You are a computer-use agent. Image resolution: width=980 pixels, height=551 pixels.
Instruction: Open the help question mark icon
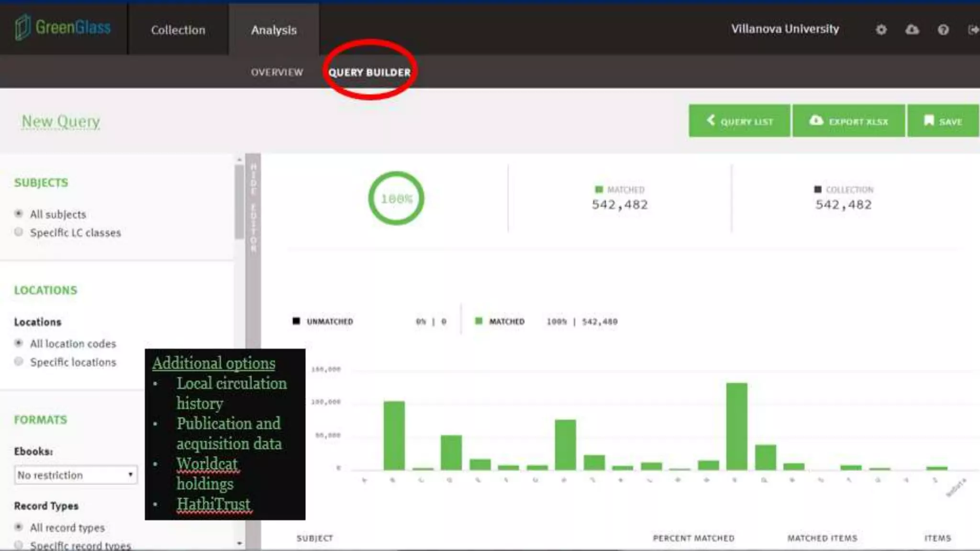pyautogui.click(x=943, y=30)
